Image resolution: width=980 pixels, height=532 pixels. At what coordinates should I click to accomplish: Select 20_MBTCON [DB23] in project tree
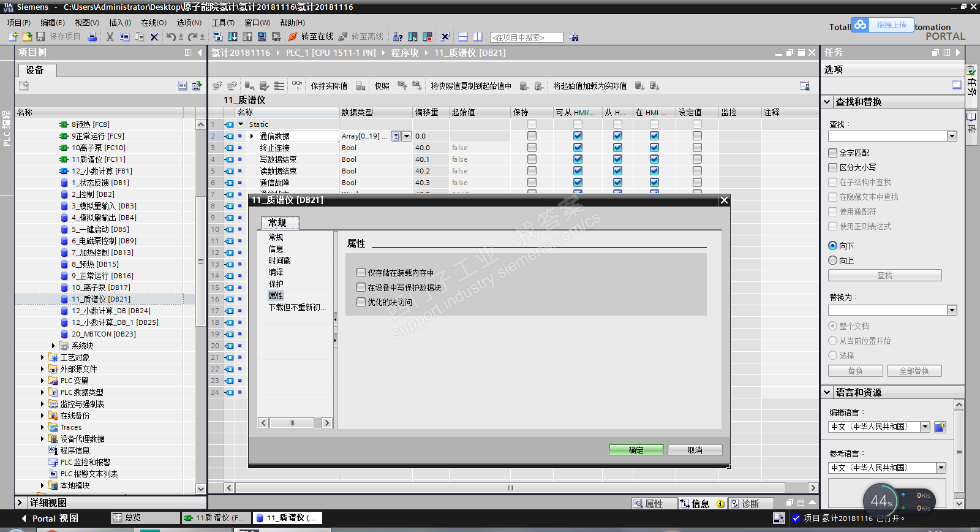pyautogui.click(x=104, y=334)
